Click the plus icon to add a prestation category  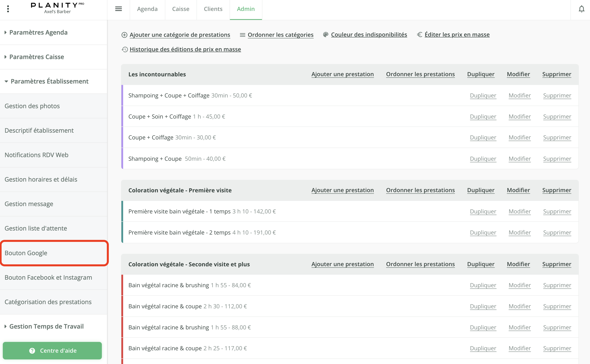coord(124,35)
